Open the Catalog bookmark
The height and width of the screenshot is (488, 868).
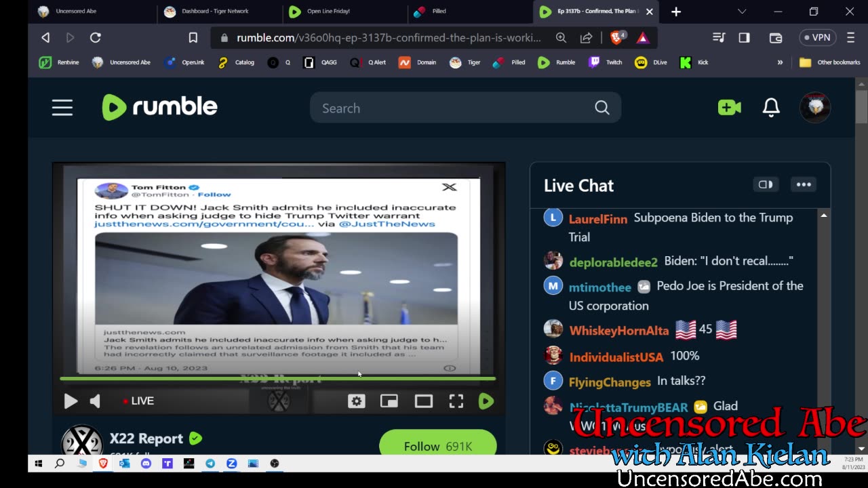(x=236, y=62)
